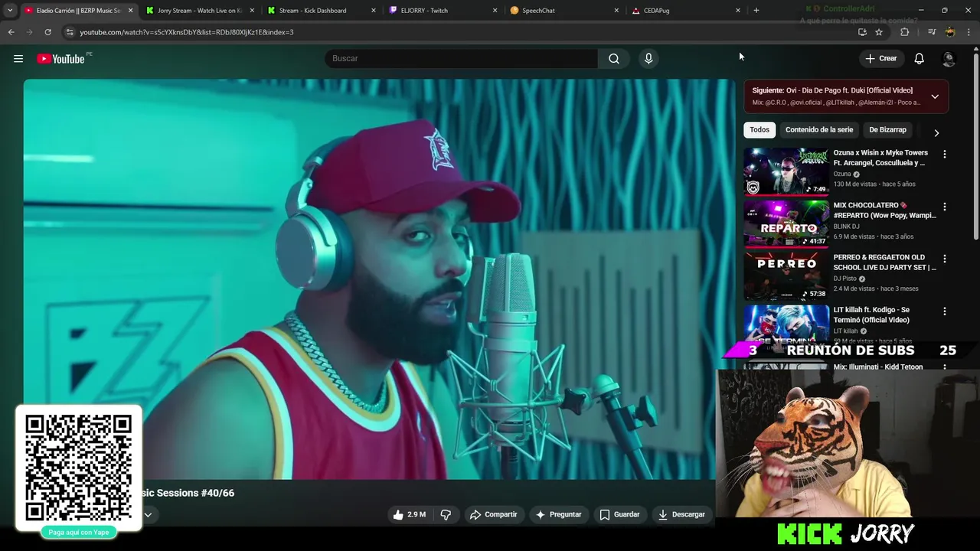Switch to SpeechChat tab
Image resolution: width=980 pixels, height=551 pixels.
(x=565, y=11)
